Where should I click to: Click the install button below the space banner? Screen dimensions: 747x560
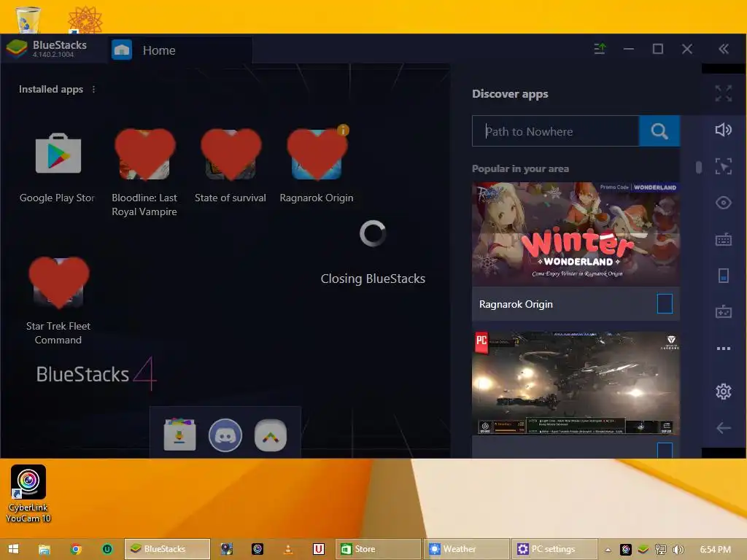pos(665,451)
